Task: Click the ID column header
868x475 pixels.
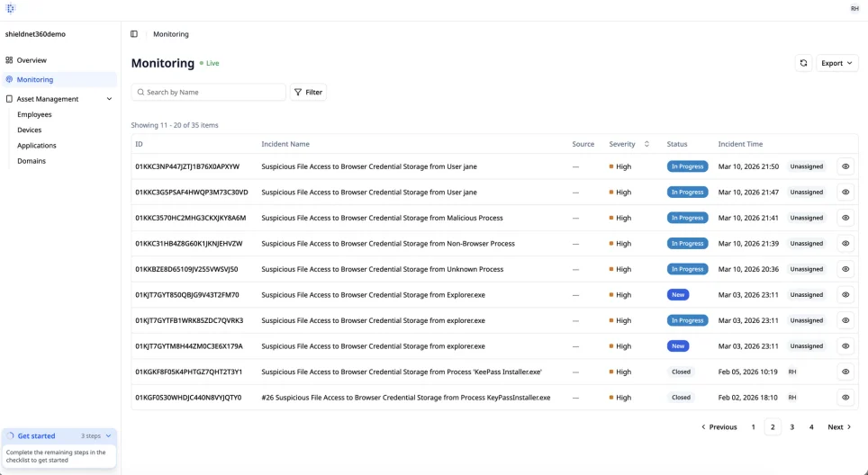Action: (139, 144)
